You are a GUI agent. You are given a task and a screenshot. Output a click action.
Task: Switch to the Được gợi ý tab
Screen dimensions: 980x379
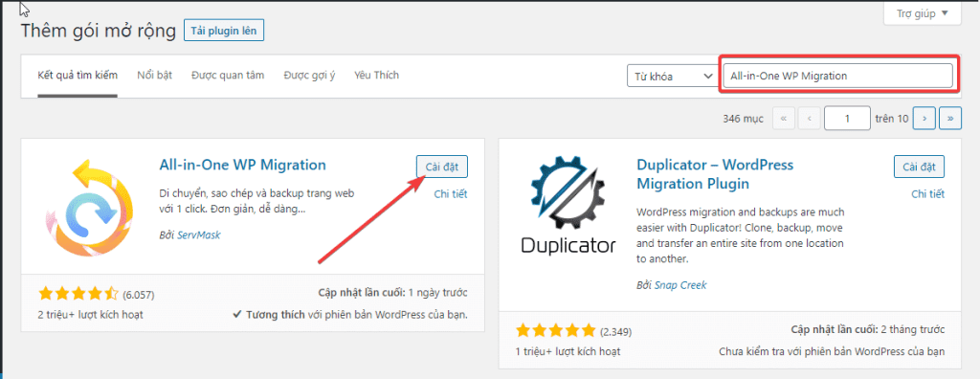(309, 76)
